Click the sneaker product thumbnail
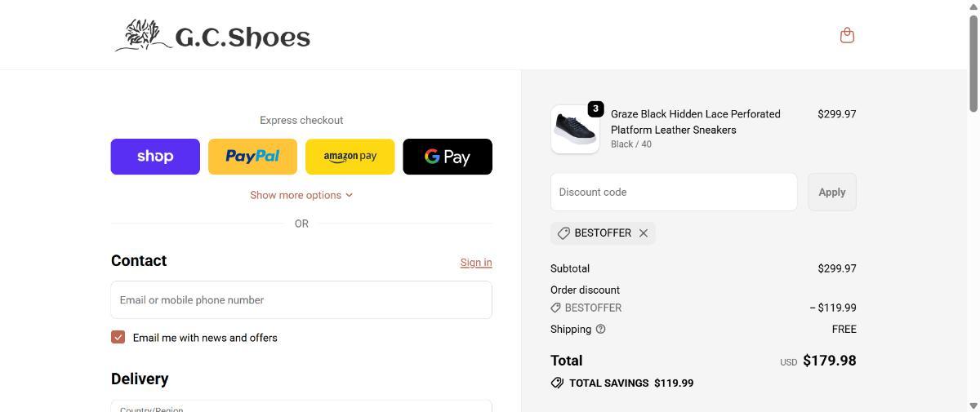 click(574, 129)
